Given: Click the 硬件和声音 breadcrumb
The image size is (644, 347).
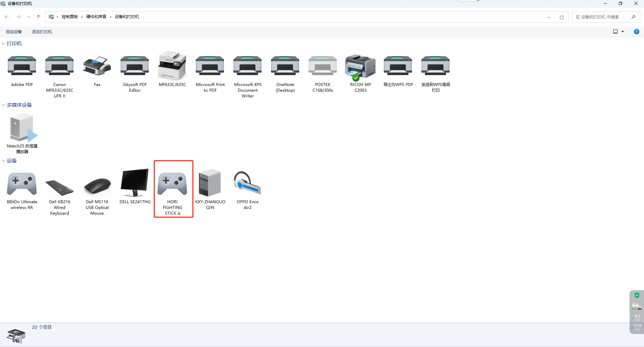Looking at the screenshot, I should (96, 17).
